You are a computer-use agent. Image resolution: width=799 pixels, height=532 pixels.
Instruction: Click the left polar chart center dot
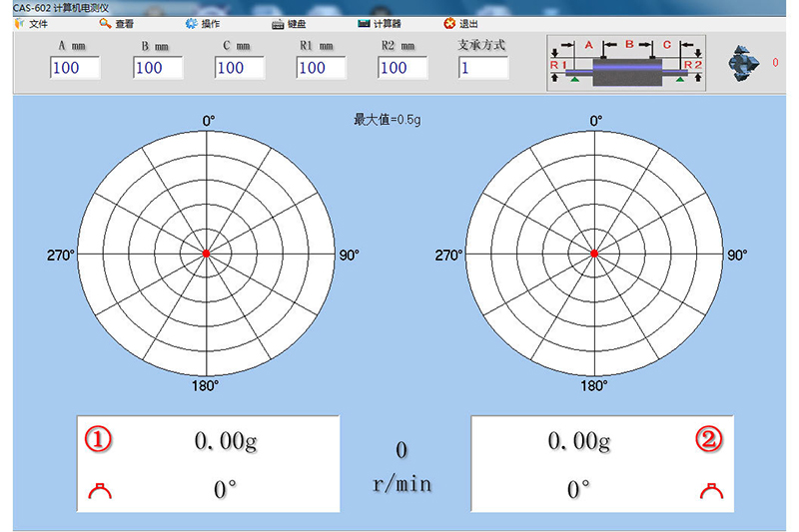coord(207,254)
